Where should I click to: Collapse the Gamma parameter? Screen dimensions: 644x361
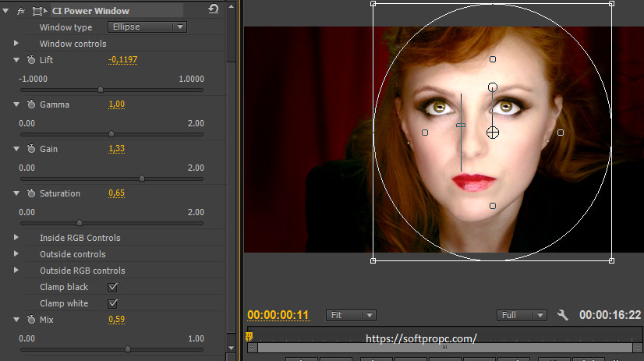point(16,104)
